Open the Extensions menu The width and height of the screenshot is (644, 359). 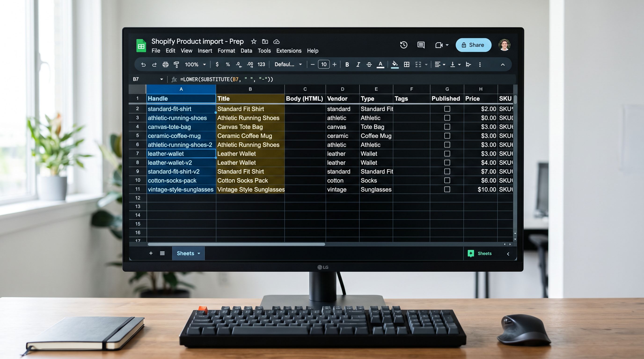[x=289, y=51]
